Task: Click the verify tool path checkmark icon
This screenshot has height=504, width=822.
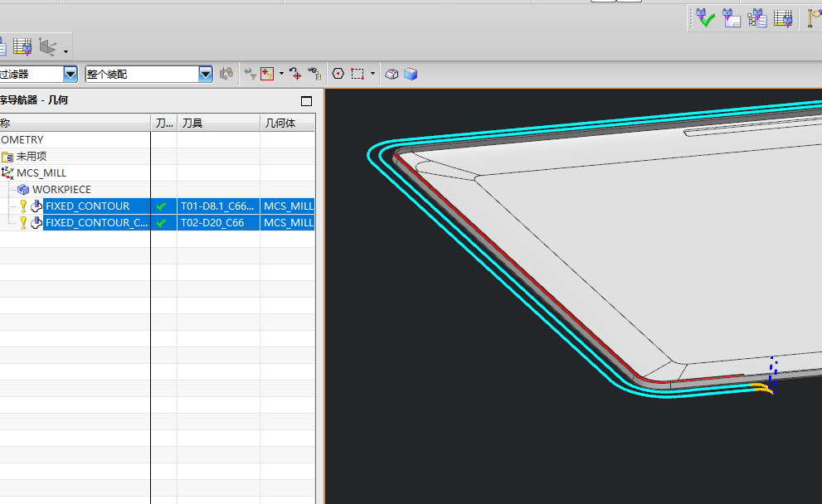Action: coord(705,18)
